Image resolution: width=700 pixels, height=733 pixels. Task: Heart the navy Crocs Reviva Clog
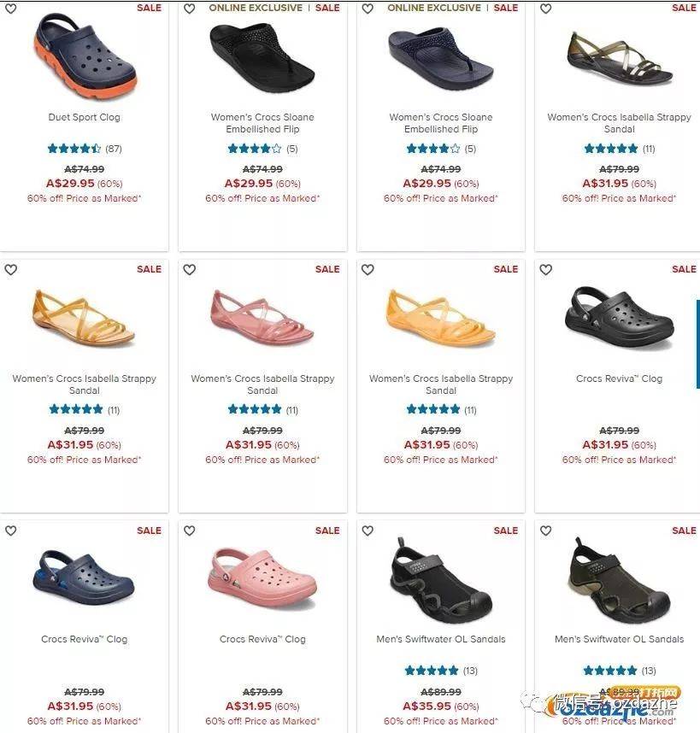click(x=11, y=531)
